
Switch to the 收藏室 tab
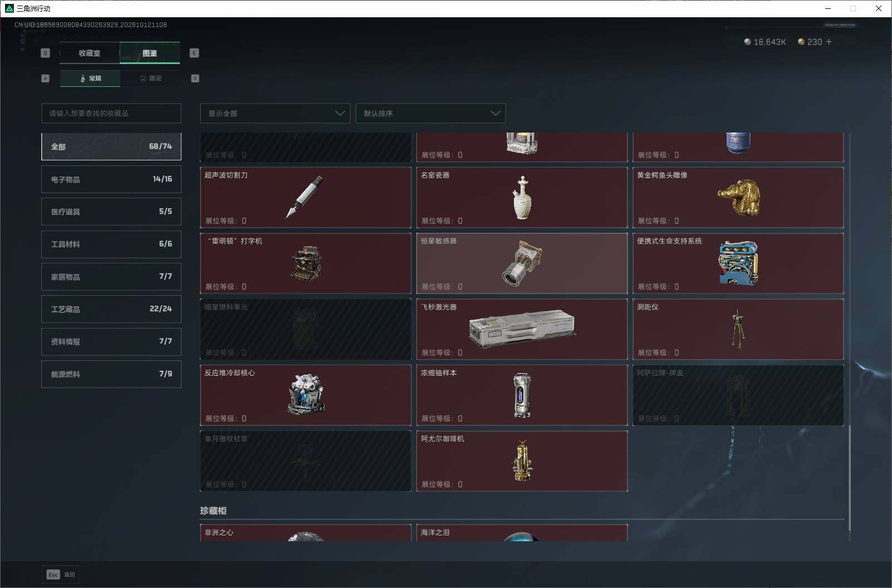(x=90, y=53)
